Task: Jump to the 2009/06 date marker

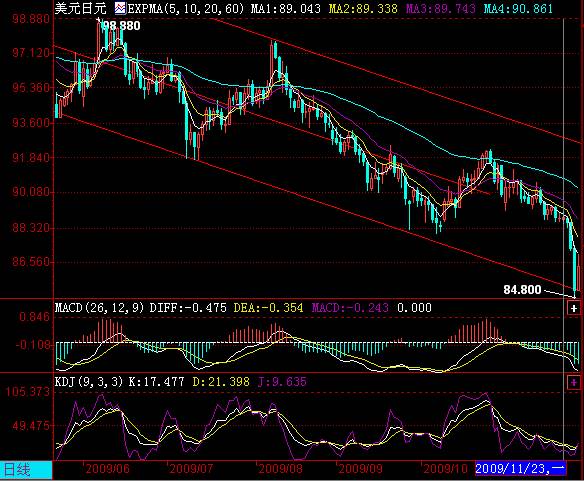Action: click(107, 469)
